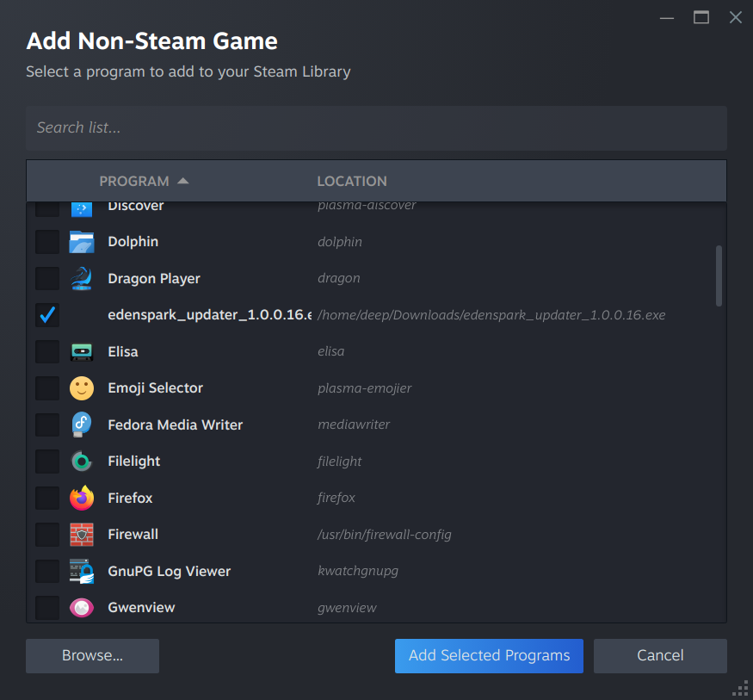Select the Gwenview program name
753x700 pixels.
pyautogui.click(x=141, y=608)
